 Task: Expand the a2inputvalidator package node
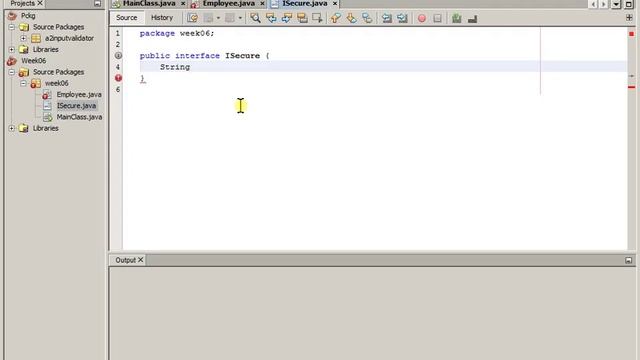(x=24, y=38)
